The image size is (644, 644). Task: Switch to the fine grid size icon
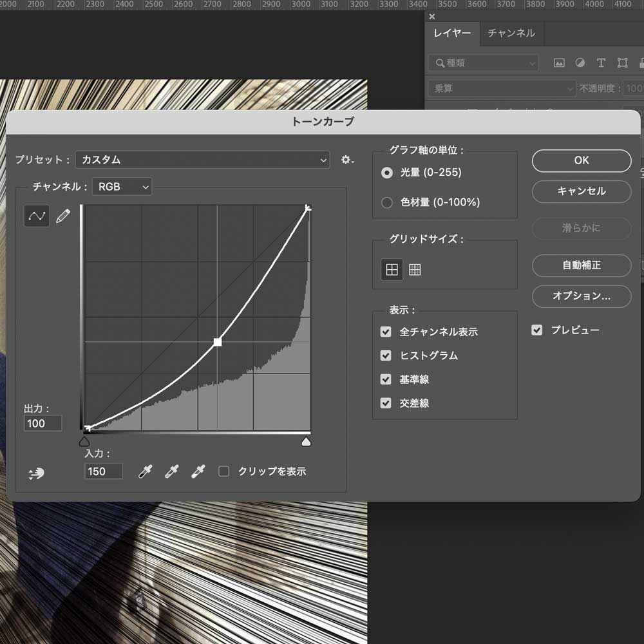(415, 269)
